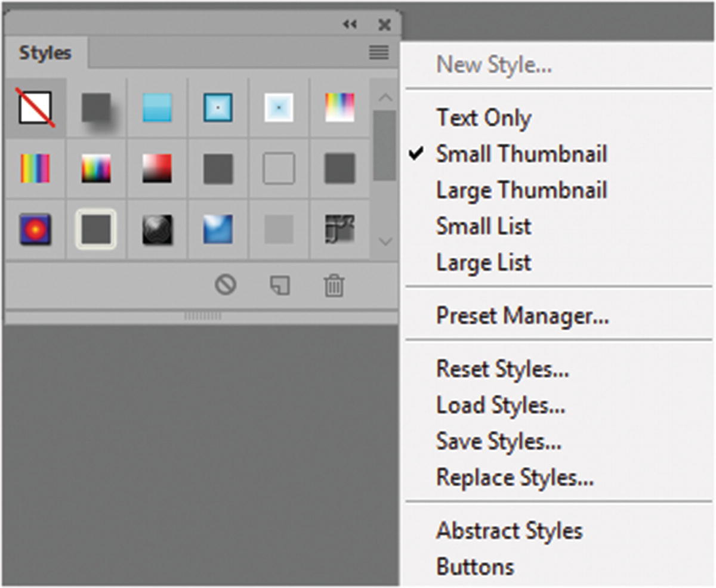Apply the rainbow vertical stripes style

click(x=35, y=169)
